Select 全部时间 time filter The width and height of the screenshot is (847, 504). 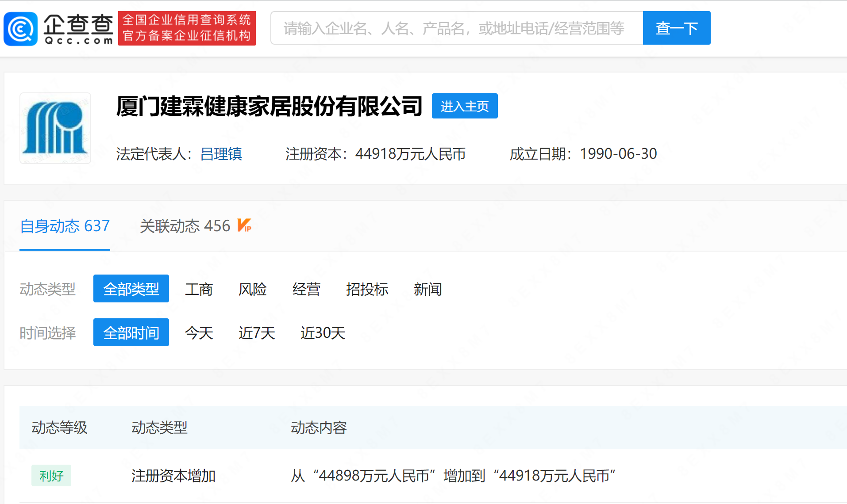click(131, 332)
